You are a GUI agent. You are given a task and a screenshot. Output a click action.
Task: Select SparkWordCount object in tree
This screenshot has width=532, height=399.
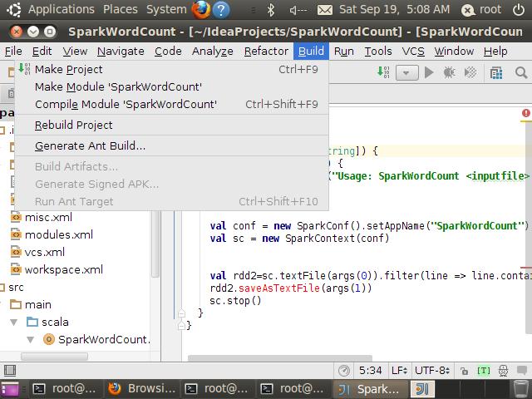104,340
